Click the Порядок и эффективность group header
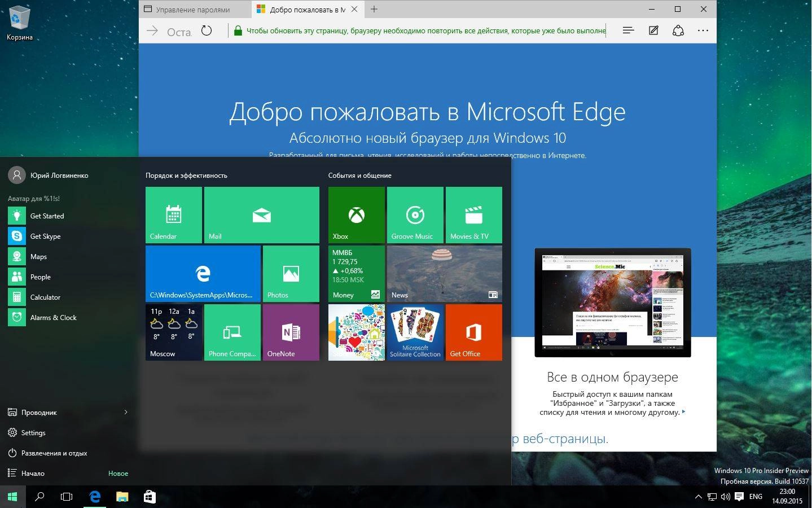Screen dimensions: 812x508 [186, 176]
